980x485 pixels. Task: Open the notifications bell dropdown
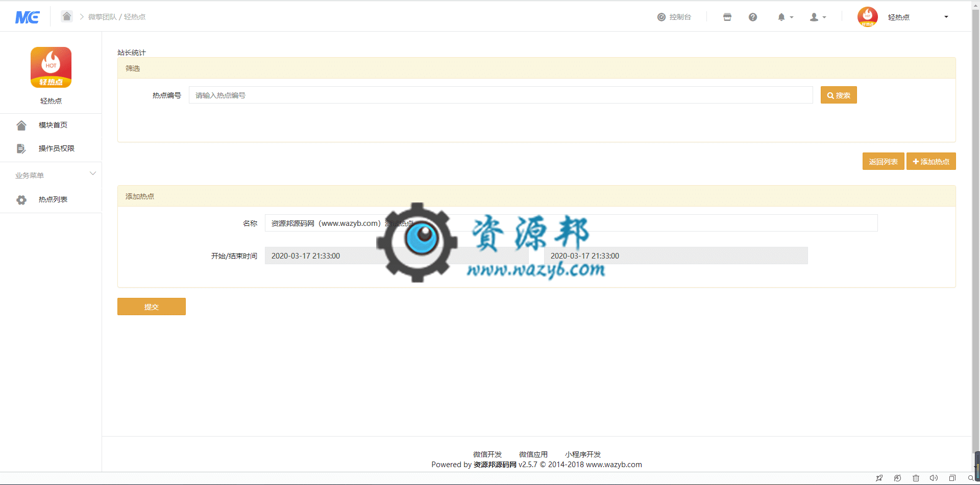click(786, 17)
